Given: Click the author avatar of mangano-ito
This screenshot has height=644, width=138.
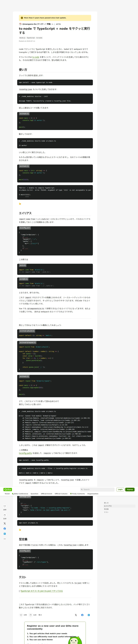Looking at the screenshot, I should tap(20, 24).
